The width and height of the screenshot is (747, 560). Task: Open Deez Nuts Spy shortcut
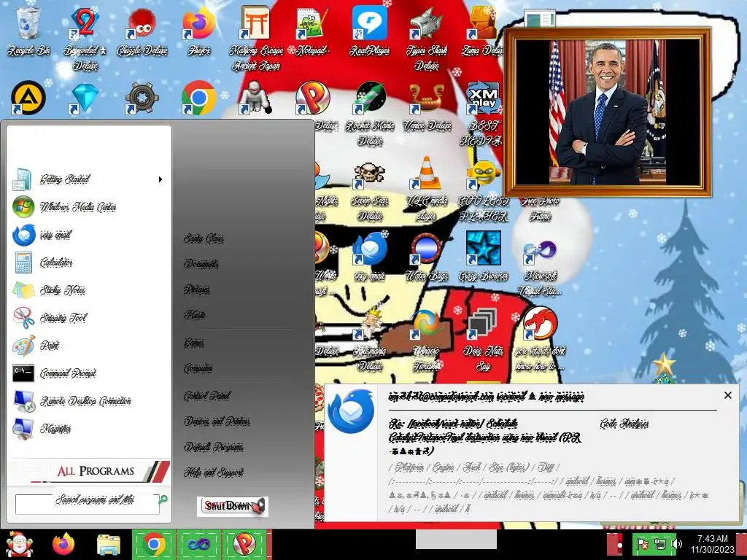coord(483,339)
